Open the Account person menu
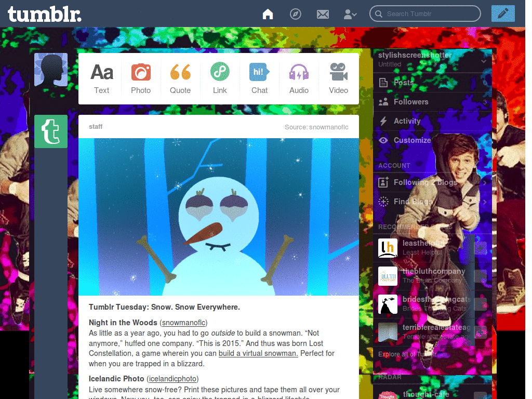The image size is (532, 399). (x=350, y=14)
